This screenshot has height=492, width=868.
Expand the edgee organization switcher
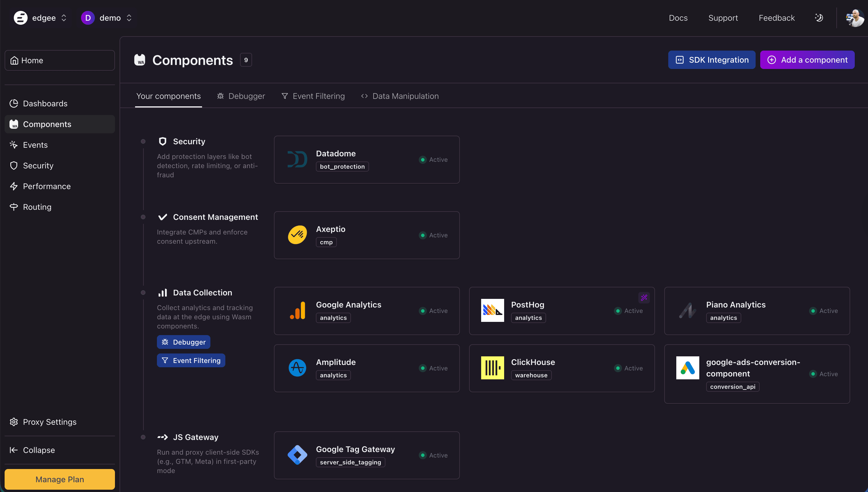pos(64,18)
